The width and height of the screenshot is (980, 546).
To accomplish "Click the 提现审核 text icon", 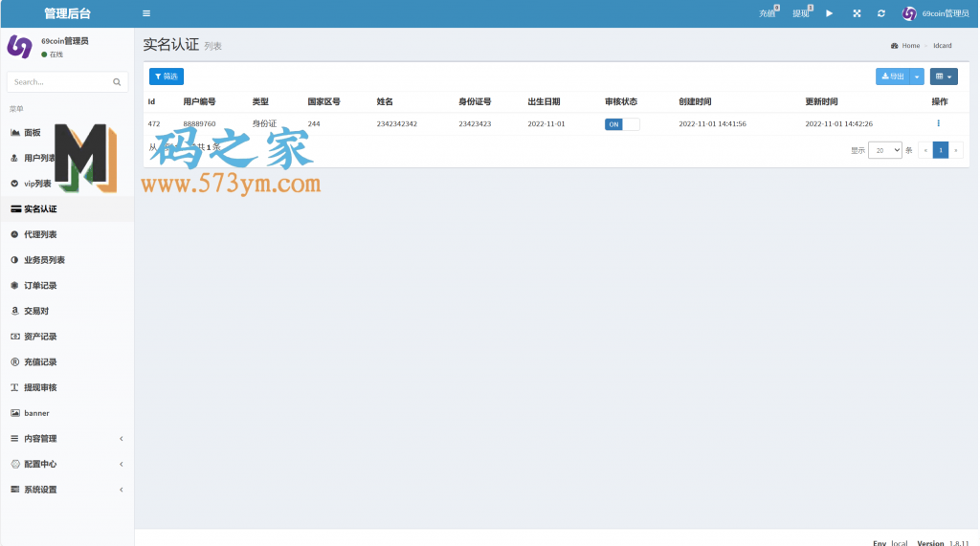I will [15, 387].
